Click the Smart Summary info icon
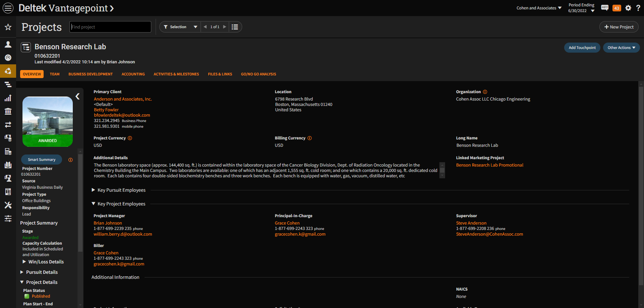Viewport: 644px width, 308px height. [x=70, y=160]
